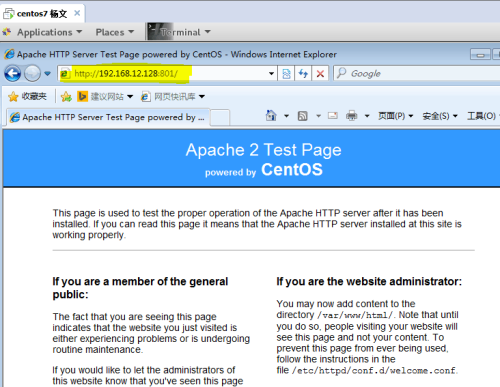Click the Read Mail icon

coord(333,116)
